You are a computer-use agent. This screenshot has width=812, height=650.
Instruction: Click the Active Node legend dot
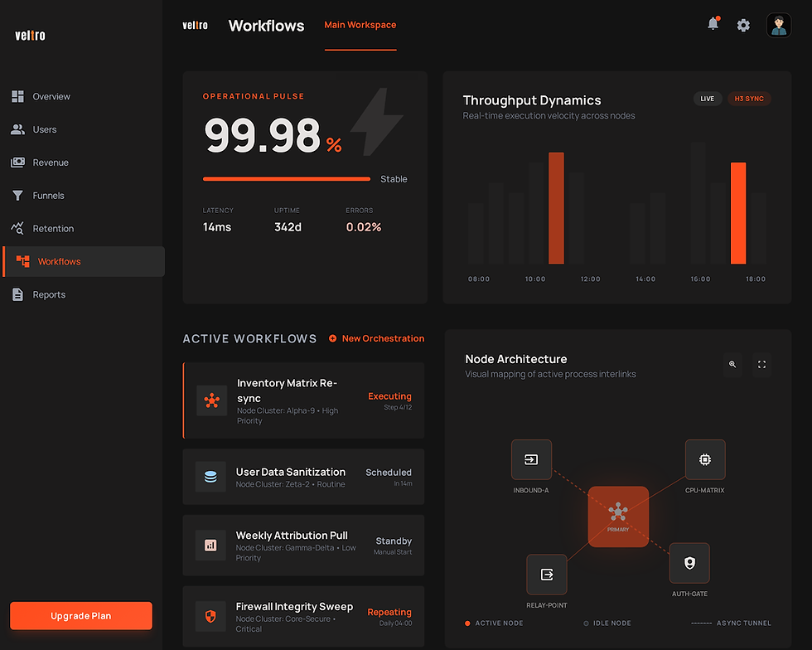tap(467, 623)
